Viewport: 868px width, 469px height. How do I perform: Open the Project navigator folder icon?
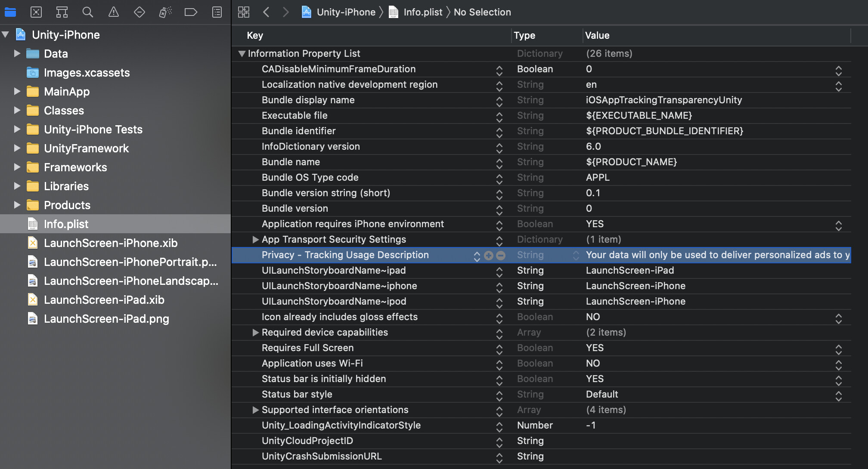(x=10, y=12)
